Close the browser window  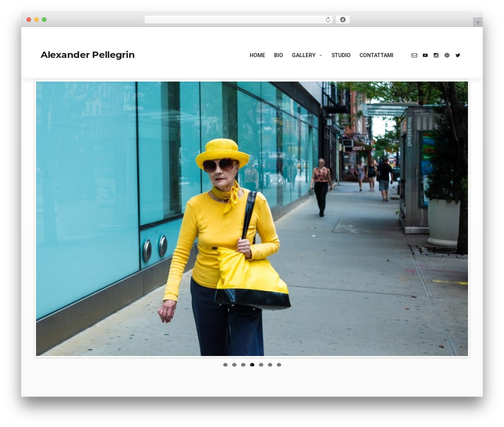point(29,20)
